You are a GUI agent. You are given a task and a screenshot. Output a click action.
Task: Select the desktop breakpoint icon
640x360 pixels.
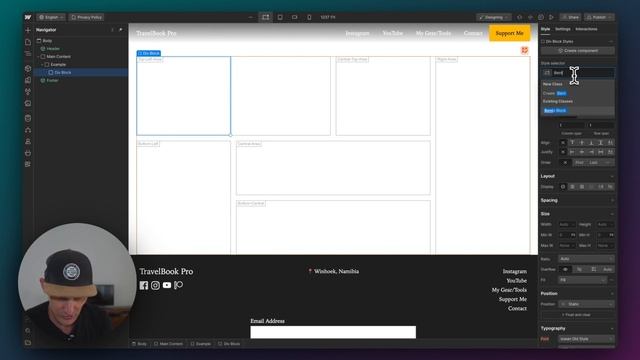(265, 17)
